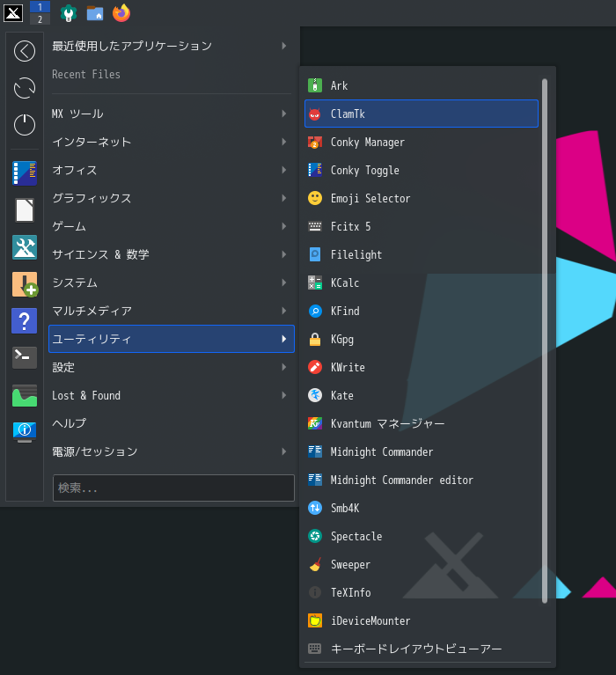Screen dimensions: 616x675
Task: Open TeXInfo entry
Action: pyautogui.click(x=422, y=593)
